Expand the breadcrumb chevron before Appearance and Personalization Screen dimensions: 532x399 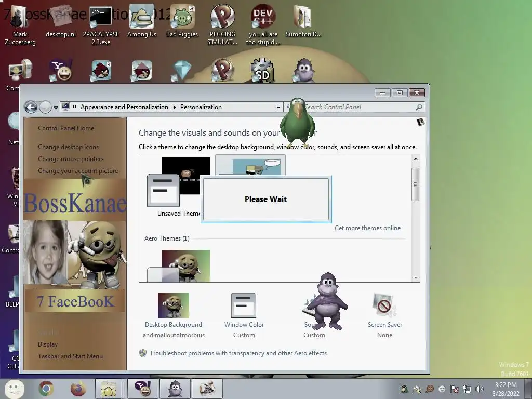pyautogui.click(x=74, y=107)
